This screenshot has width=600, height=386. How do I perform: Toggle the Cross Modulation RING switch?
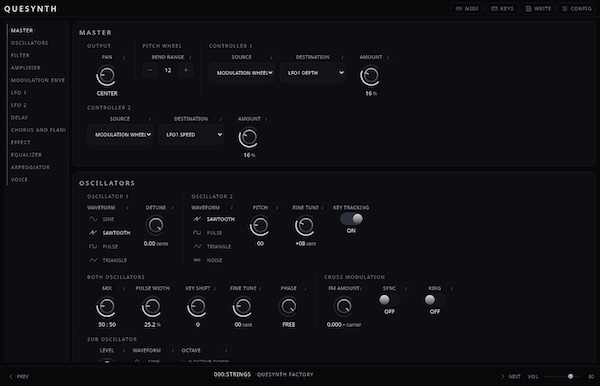[x=435, y=300]
